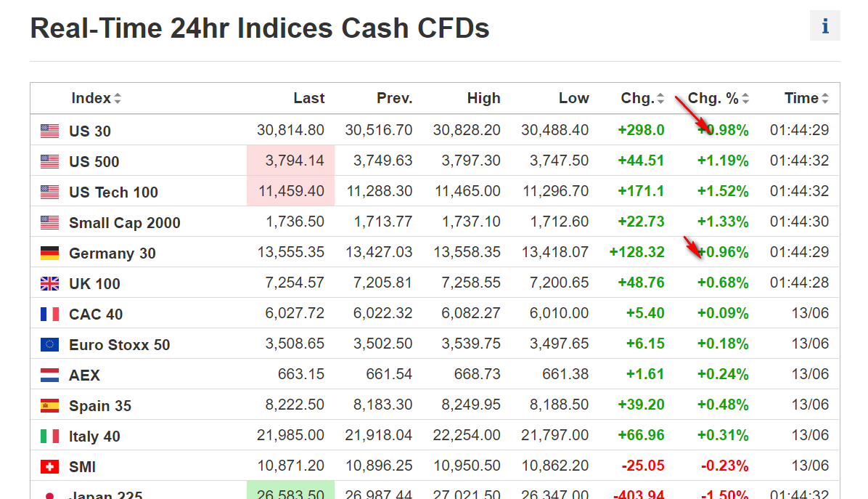Screen dimensions: 868x499
Task: Click the Netherlands flag beside AEX
Action: point(49,375)
